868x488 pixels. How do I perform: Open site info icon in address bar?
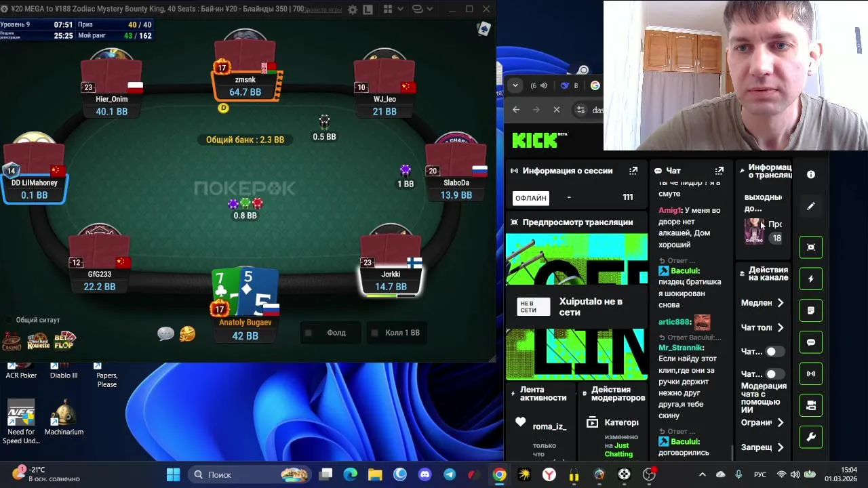(580, 110)
